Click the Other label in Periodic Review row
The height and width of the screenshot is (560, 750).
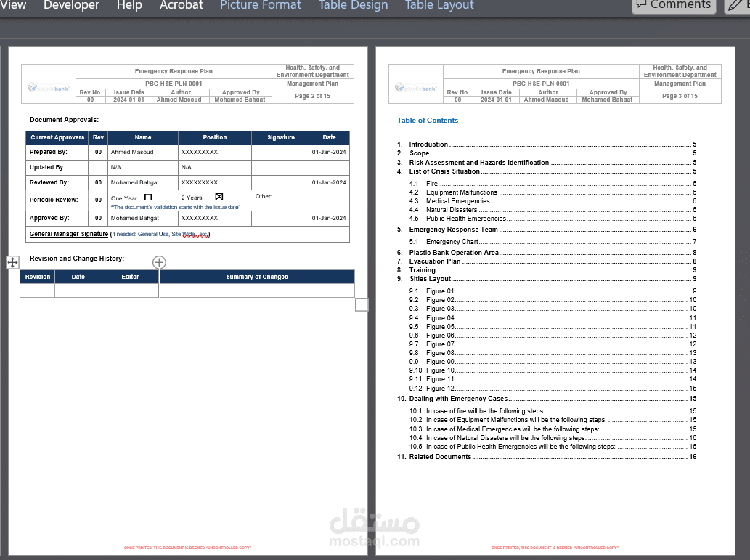pos(264,196)
